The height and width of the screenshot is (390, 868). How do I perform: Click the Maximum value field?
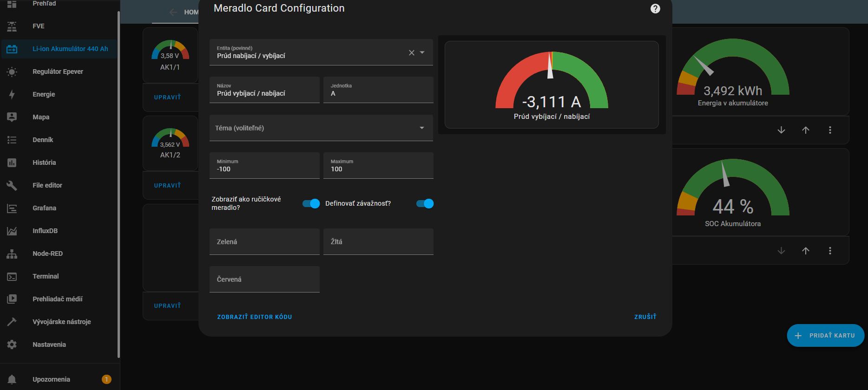click(378, 165)
